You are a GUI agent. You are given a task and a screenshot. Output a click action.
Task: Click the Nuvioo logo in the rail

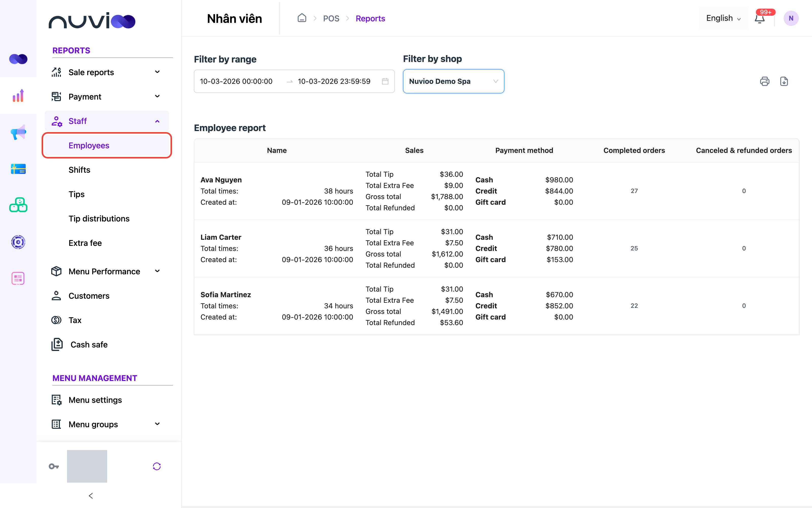(18, 59)
